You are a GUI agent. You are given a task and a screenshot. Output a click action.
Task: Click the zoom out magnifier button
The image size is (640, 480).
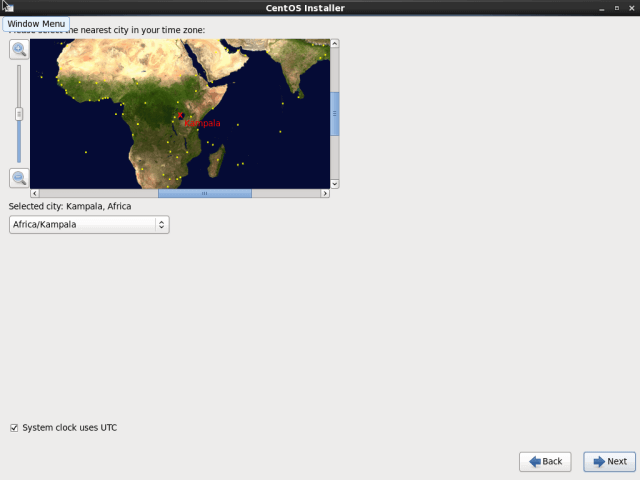click(x=18, y=178)
